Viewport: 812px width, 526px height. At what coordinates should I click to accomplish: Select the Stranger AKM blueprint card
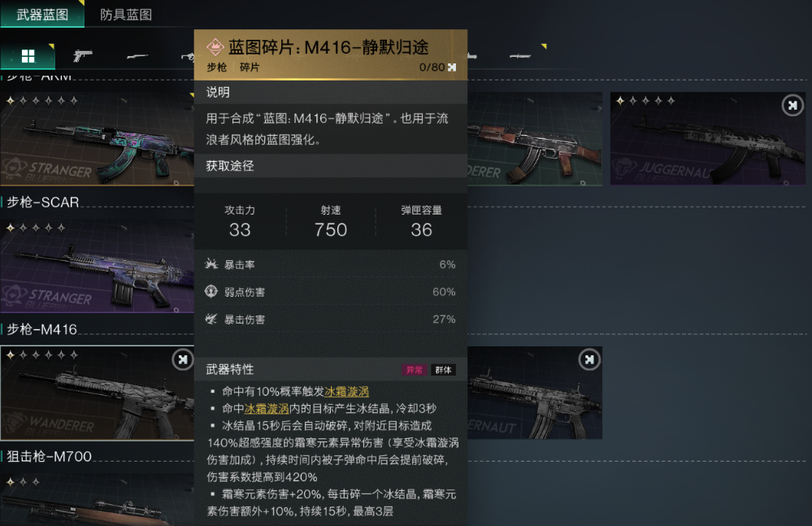click(x=97, y=139)
